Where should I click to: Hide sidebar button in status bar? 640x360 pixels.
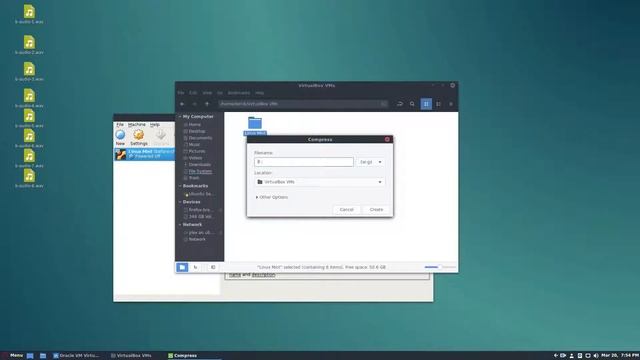213,267
